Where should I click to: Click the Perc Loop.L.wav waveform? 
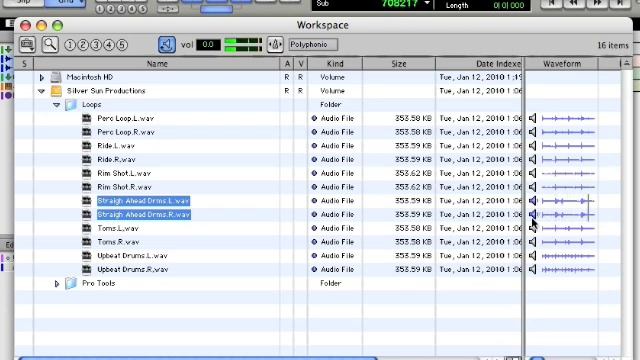[x=568, y=118]
